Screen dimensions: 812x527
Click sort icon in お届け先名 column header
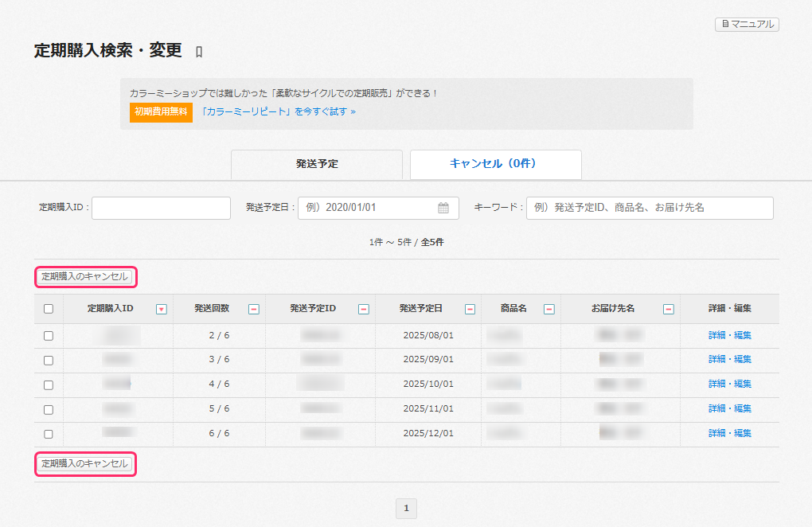(669, 309)
